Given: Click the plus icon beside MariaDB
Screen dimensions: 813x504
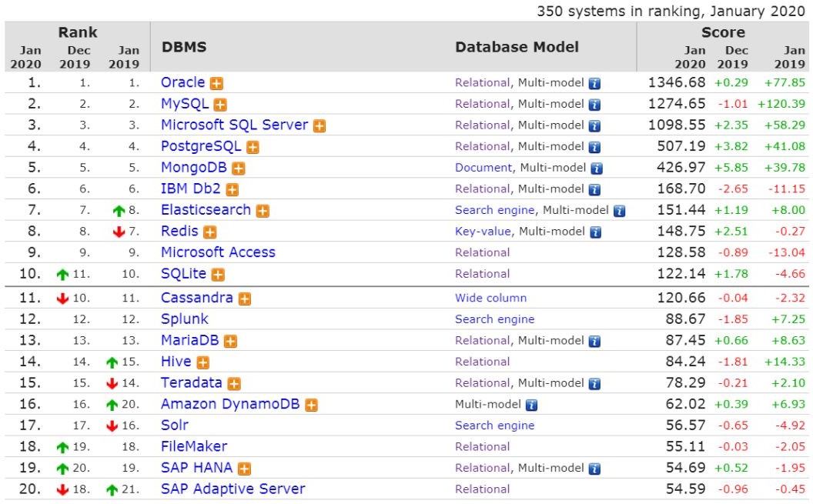Looking at the screenshot, I should tap(230, 342).
